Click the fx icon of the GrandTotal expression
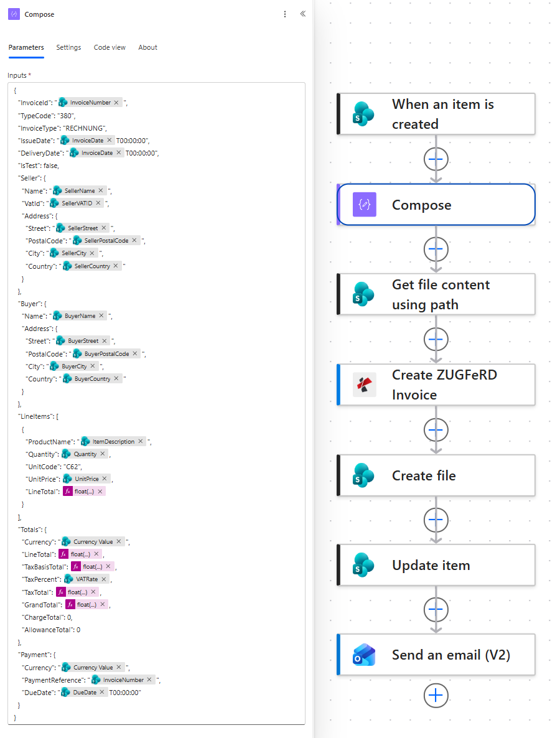 tap(70, 604)
